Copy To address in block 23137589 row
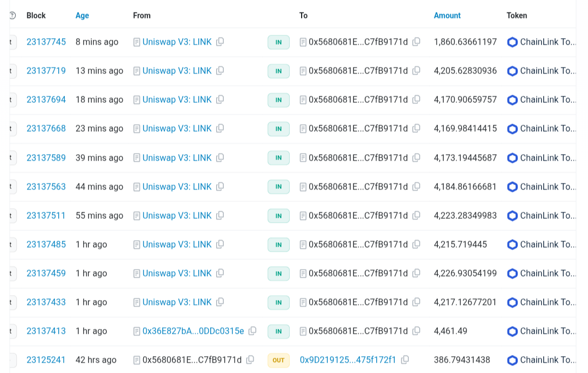This screenshot has height=373, width=588. coord(416,158)
